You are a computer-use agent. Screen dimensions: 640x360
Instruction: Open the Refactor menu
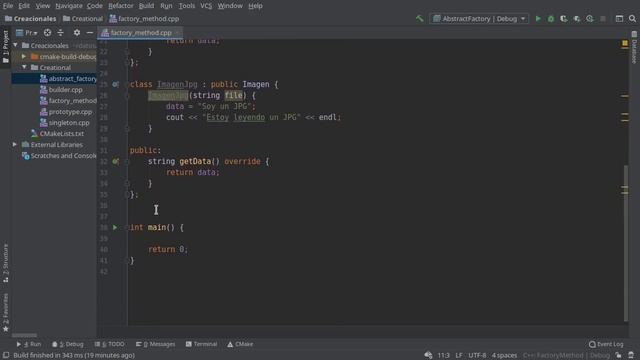pos(120,6)
